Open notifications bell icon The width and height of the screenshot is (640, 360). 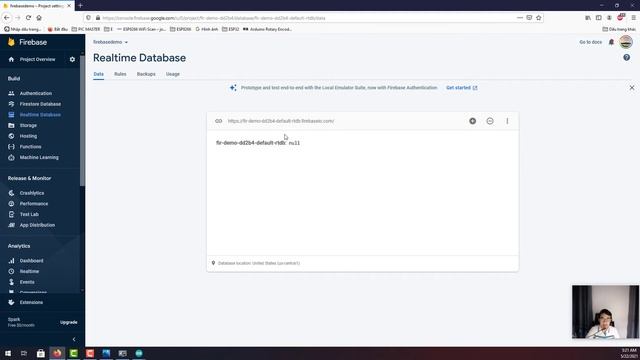[611, 42]
